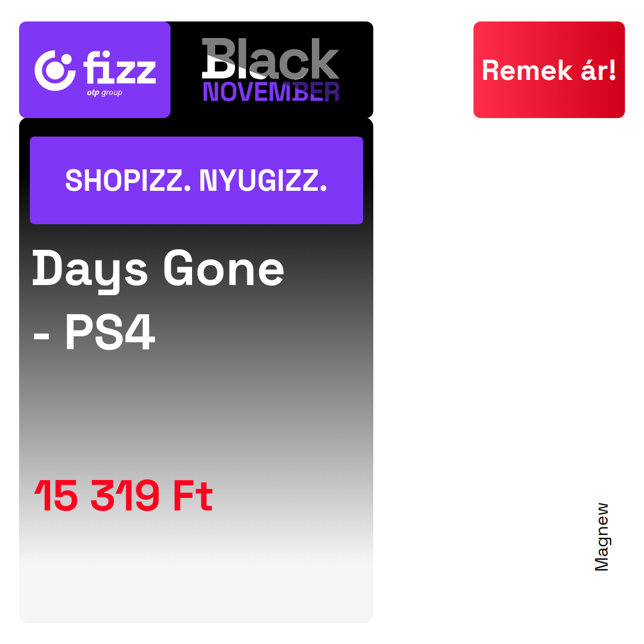Click the fizz wordmark text
Image resolution: width=644 pixels, height=644 pixels.
(x=119, y=67)
